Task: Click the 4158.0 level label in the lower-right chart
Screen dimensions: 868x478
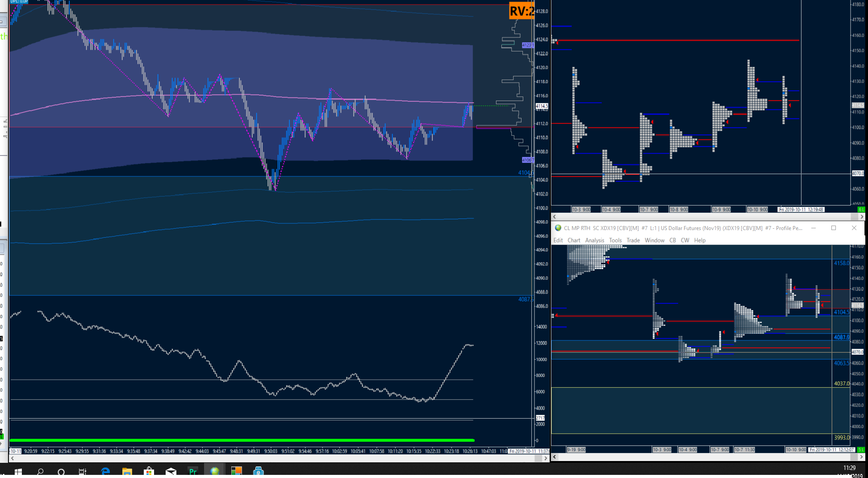Action: point(841,263)
